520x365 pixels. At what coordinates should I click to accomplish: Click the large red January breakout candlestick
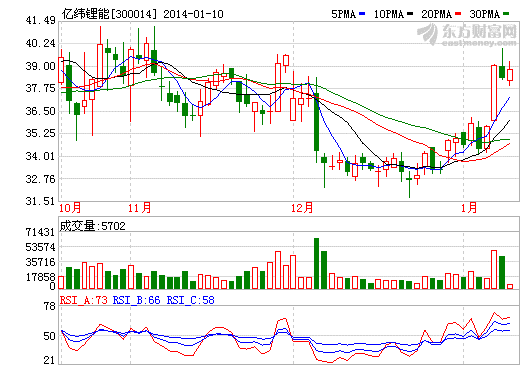coord(494,93)
